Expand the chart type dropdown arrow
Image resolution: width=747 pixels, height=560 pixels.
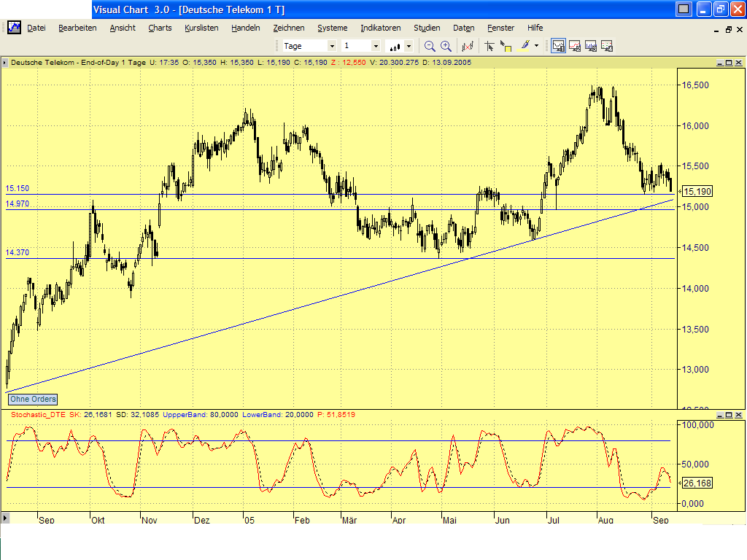[x=409, y=45]
